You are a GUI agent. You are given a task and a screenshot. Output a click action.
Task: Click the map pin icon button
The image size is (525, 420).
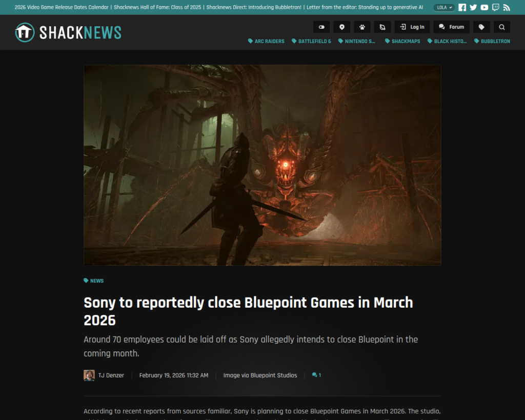coord(342,27)
